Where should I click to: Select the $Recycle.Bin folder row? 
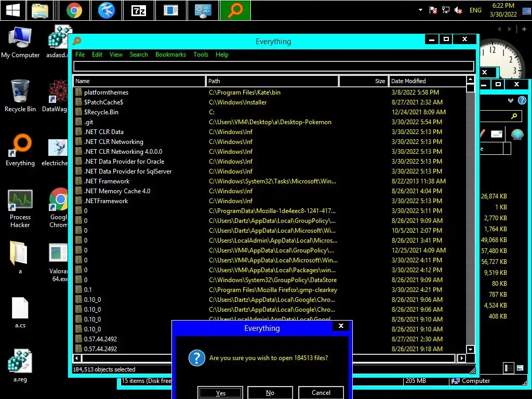tap(270, 112)
